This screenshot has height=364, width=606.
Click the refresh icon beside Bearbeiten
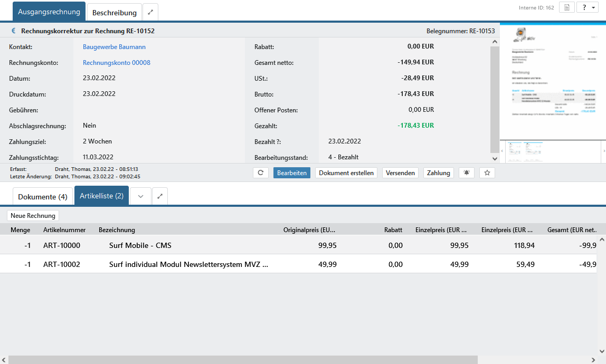tap(261, 173)
